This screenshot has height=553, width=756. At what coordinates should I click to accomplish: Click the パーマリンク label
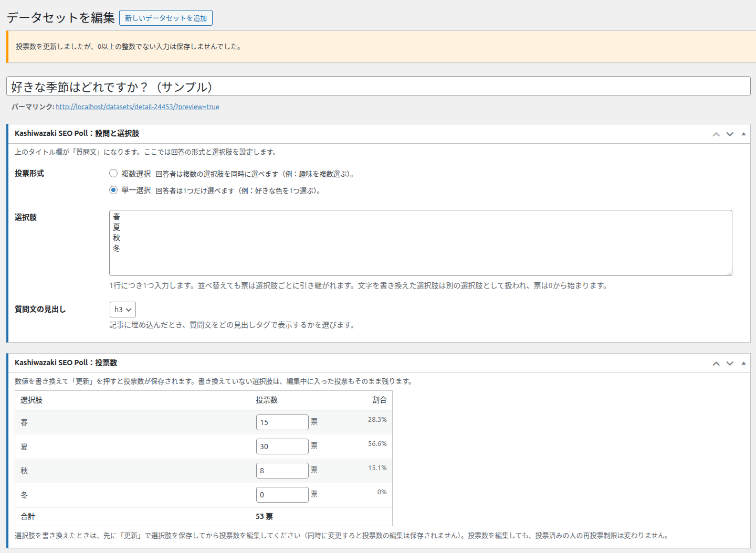pos(33,107)
